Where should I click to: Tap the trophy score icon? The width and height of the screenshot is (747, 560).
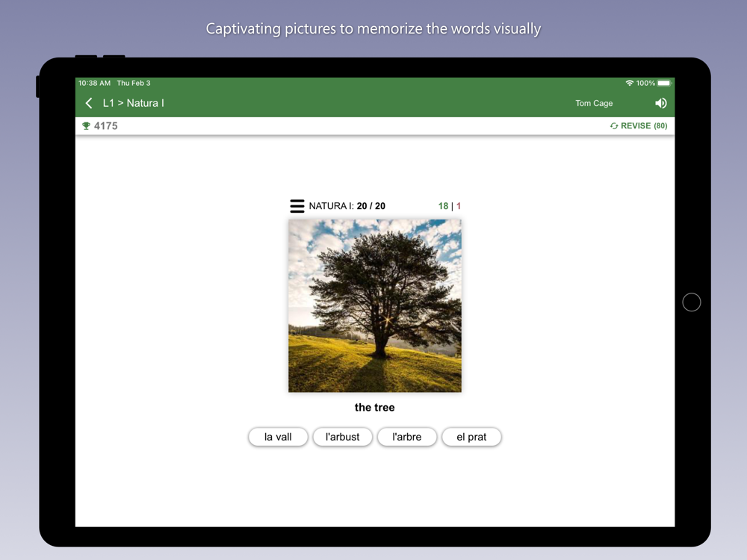coord(86,125)
